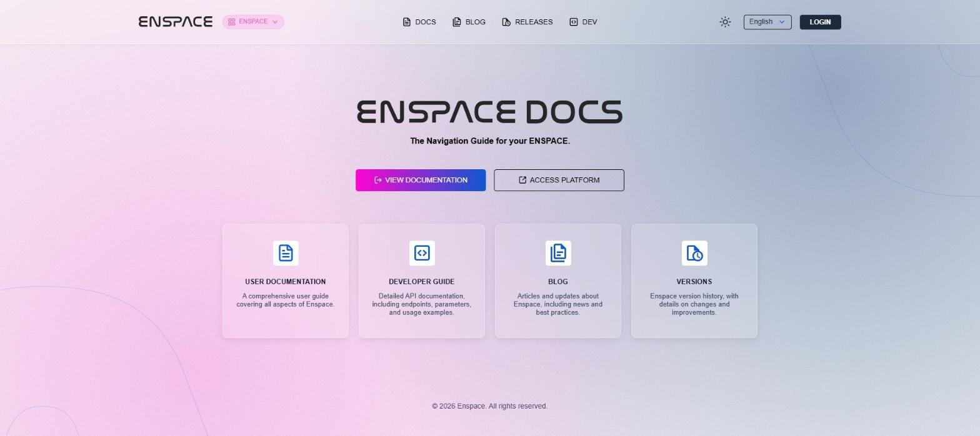Click the LOGIN button
The height and width of the screenshot is (436, 980).
821,22
